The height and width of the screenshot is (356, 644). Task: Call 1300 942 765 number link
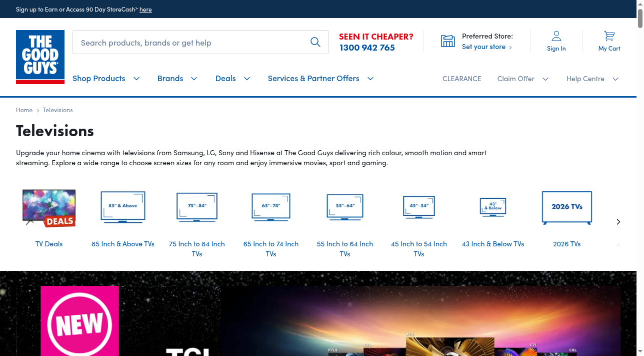click(x=367, y=48)
